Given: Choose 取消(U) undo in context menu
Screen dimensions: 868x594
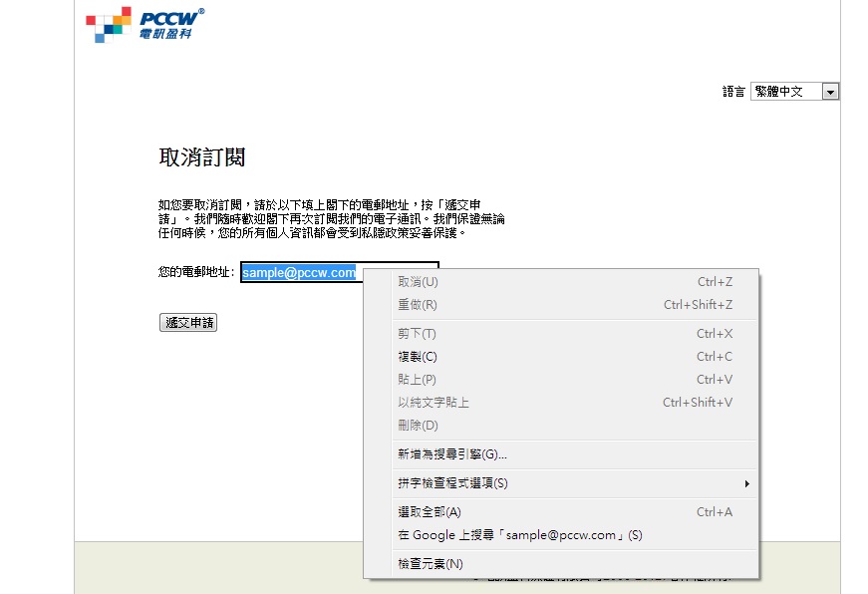Looking at the screenshot, I should click(418, 282).
